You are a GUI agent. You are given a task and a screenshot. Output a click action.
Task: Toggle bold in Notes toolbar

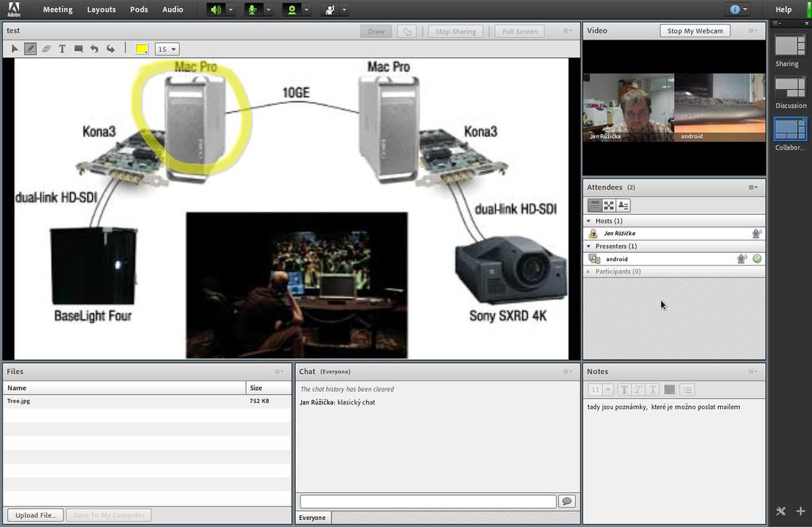click(x=624, y=390)
